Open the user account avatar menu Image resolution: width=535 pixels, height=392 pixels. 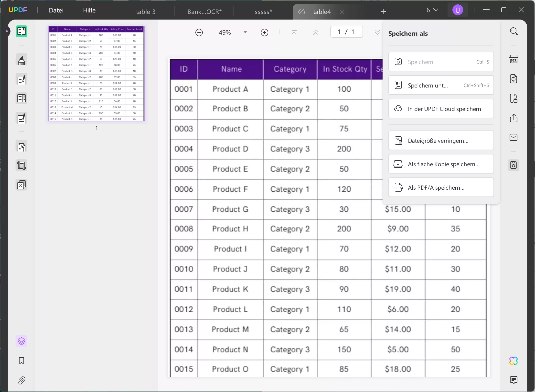pyautogui.click(x=458, y=10)
